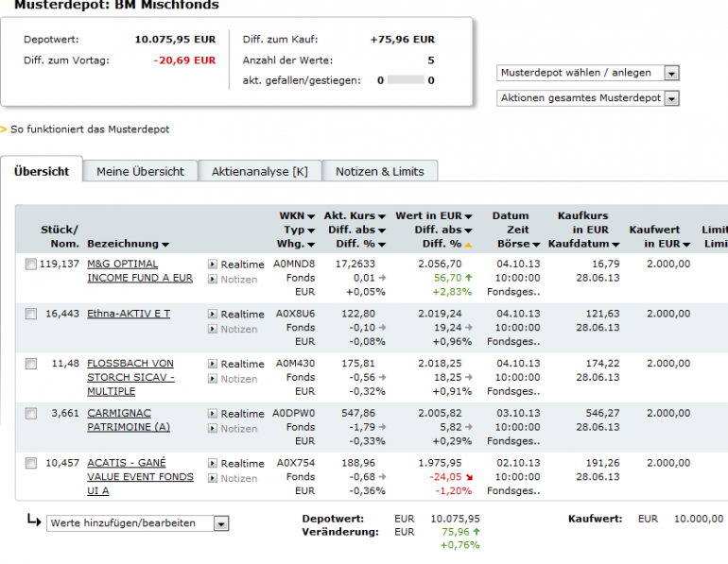Open Werte hinzufügen/bearbeiten dropdown
This screenshot has width=728, height=564.
point(137,523)
